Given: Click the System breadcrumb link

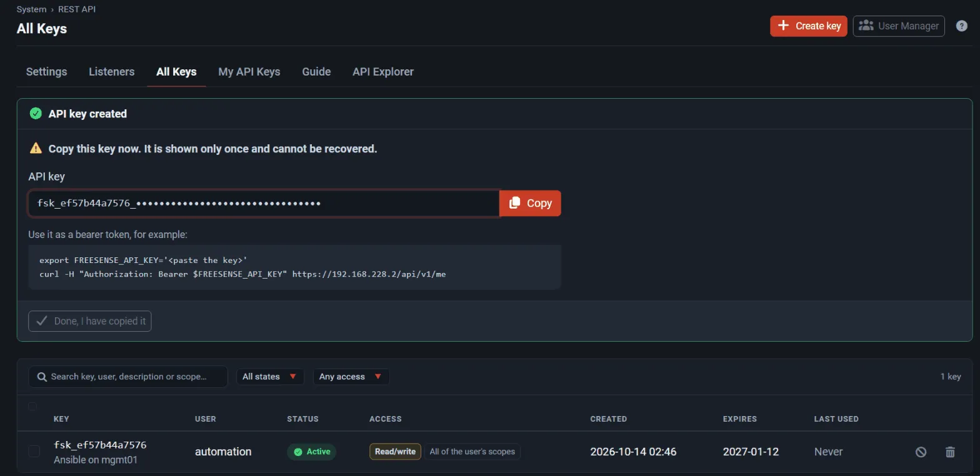Looking at the screenshot, I should tap(31, 9).
